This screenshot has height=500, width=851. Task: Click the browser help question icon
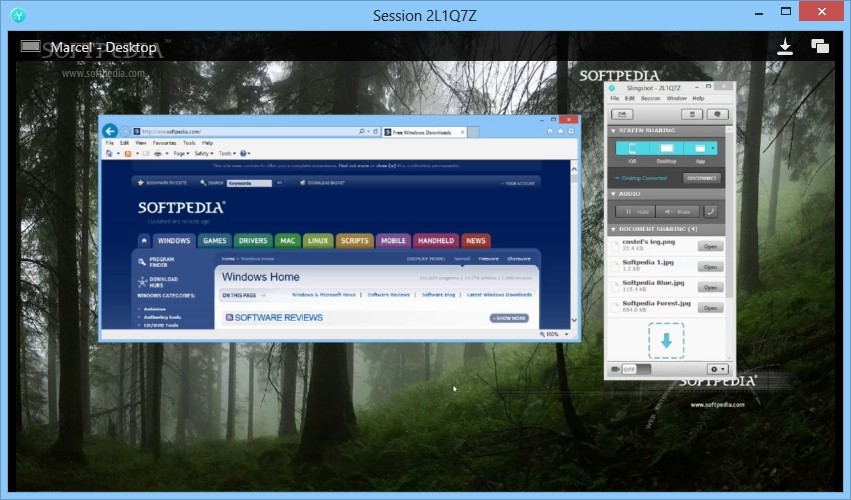[x=243, y=154]
